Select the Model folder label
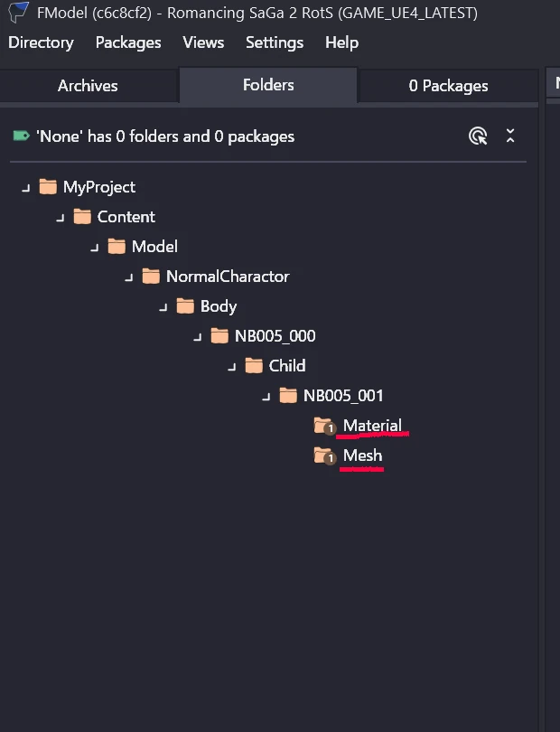The width and height of the screenshot is (560, 732). (x=154, y=247)
